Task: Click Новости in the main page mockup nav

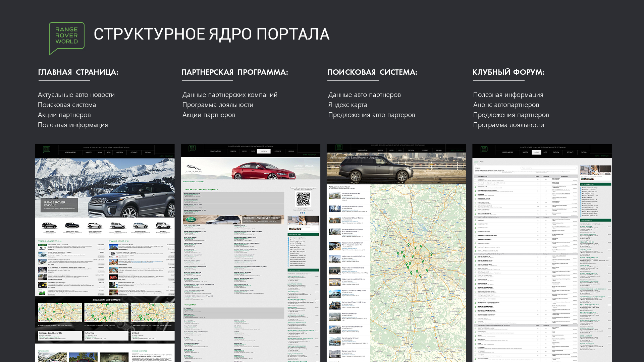Action: tap(89, 152)
